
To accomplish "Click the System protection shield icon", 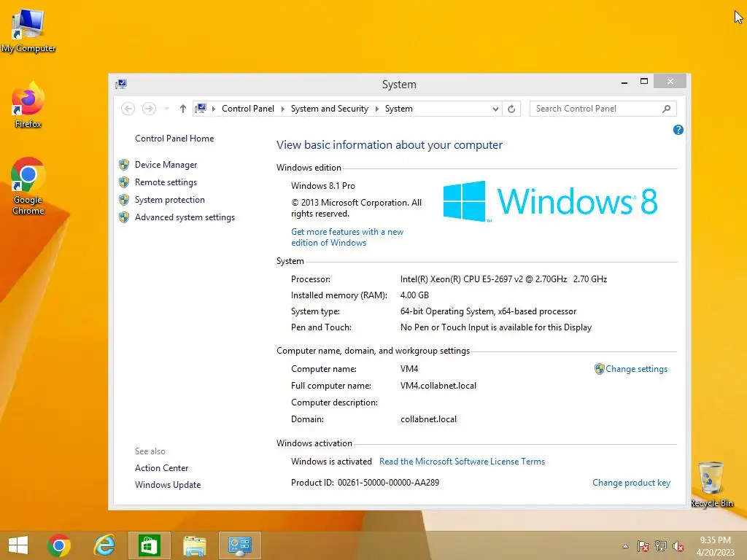I will (124, 200).
